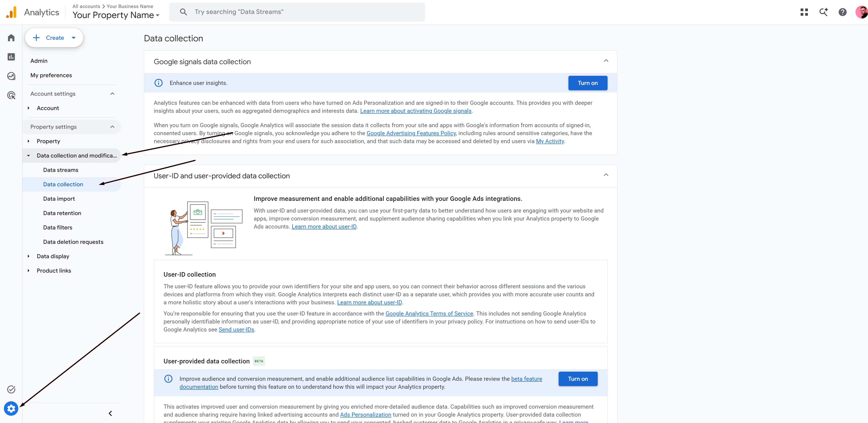
Task: Turn on User-provided data collection
Action: (578, 378)
